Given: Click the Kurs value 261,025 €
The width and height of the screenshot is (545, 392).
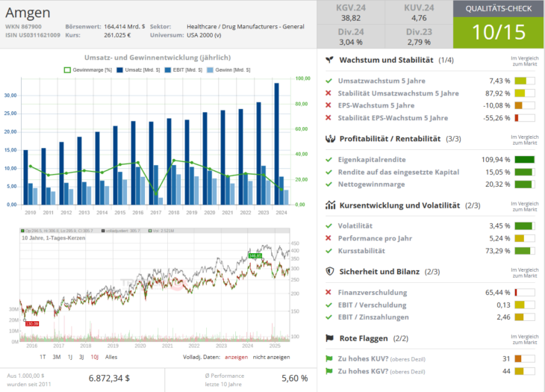Looking at the screenshot, I should pos(117,35).
